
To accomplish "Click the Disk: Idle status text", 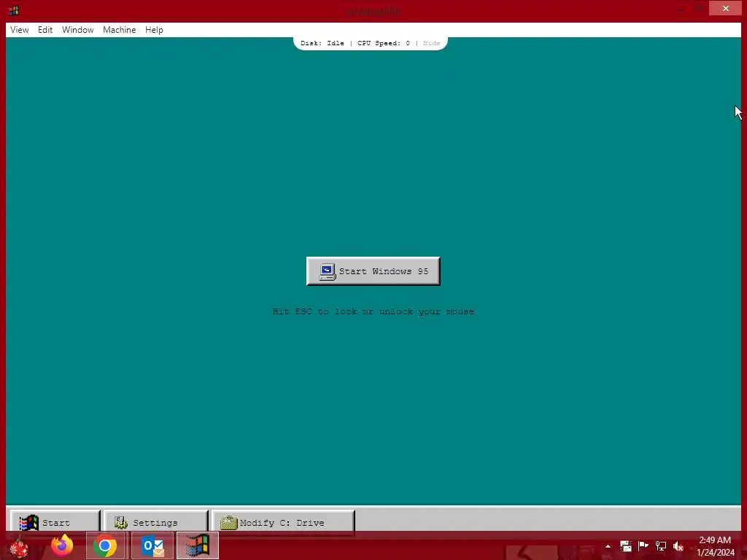I will tap(322, 43).
